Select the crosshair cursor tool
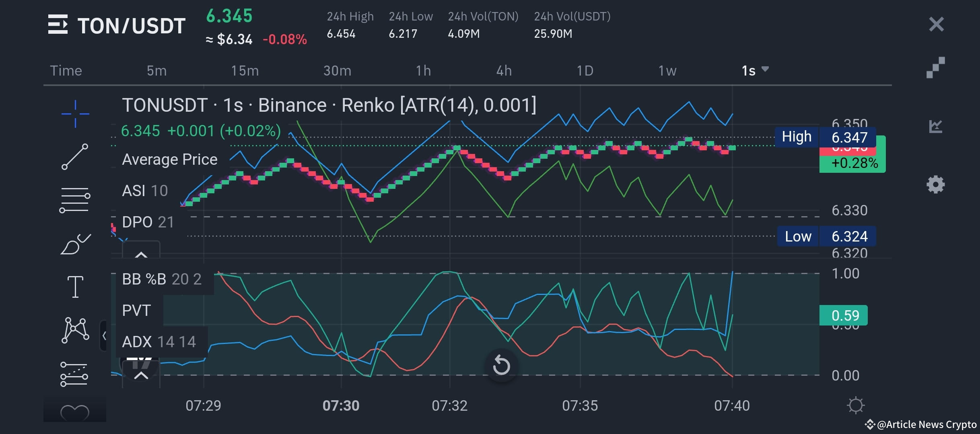The height and width of the screenshot is (434, 980). pos(74,113)
